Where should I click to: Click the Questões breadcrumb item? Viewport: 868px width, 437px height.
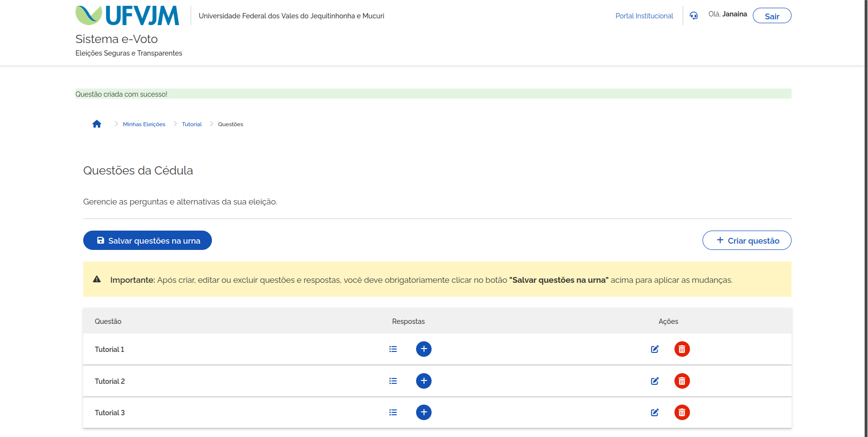coord(230,124)
